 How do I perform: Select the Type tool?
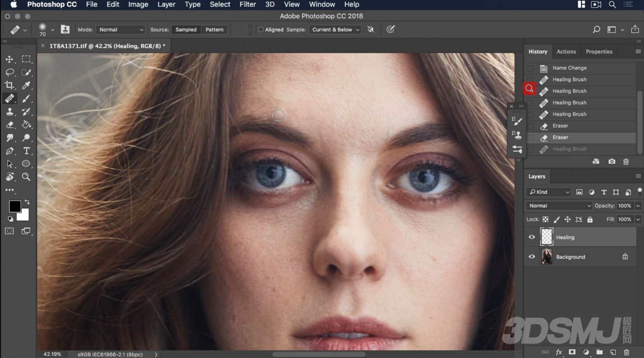[26, 151]
